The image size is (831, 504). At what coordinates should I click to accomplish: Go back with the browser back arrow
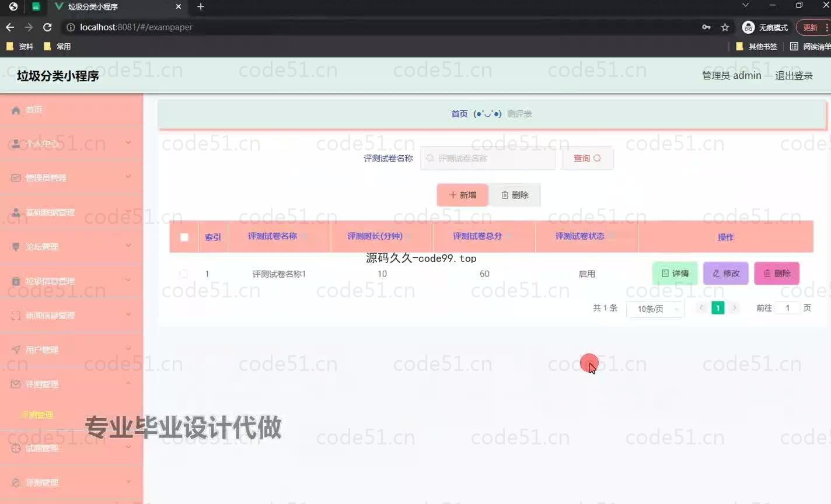coord(10,27)
